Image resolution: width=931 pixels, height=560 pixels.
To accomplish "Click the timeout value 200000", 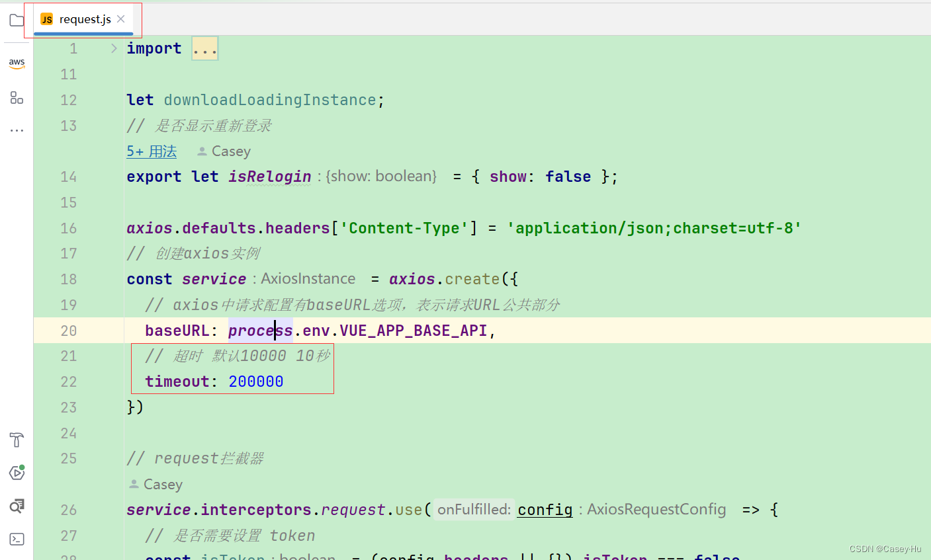I will 256,381.
